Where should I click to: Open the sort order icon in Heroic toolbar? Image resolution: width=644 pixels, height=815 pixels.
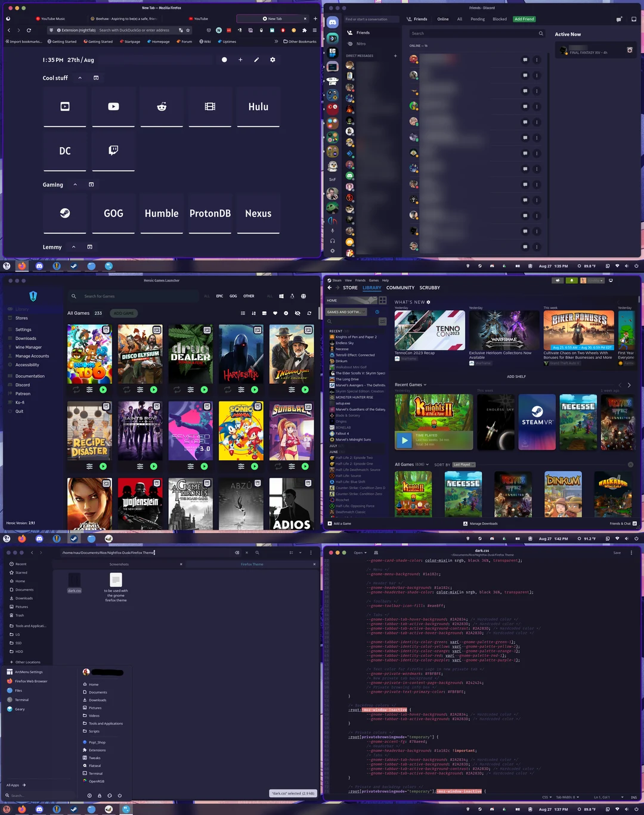click(x=253, y=313)
